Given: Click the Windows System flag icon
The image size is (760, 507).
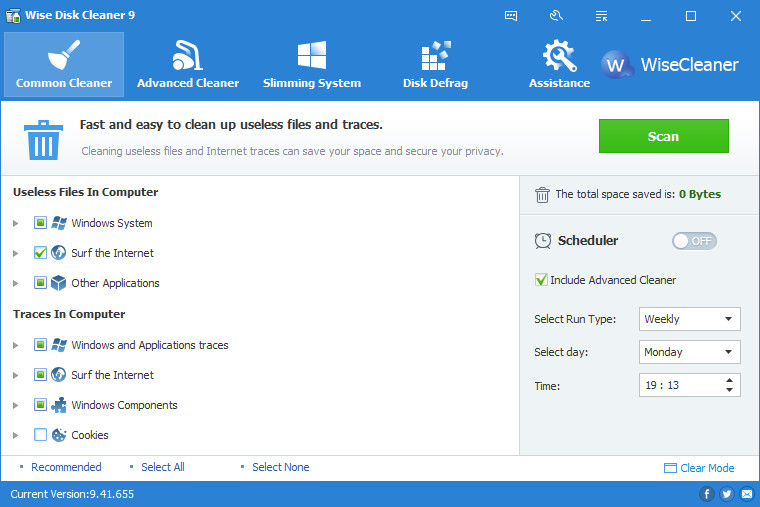Looking at the screenshot, I should (59, 223).
